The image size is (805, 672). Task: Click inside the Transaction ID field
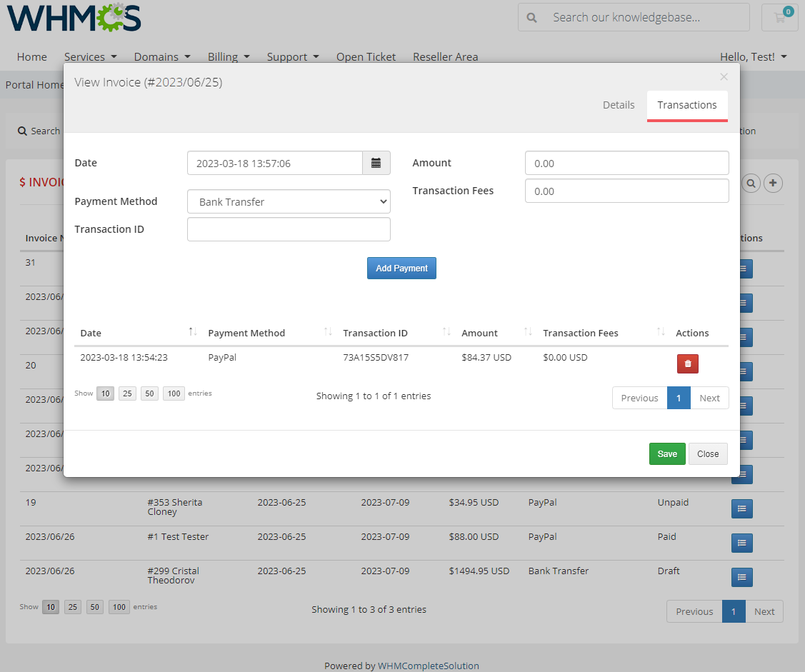coord(289,229)
